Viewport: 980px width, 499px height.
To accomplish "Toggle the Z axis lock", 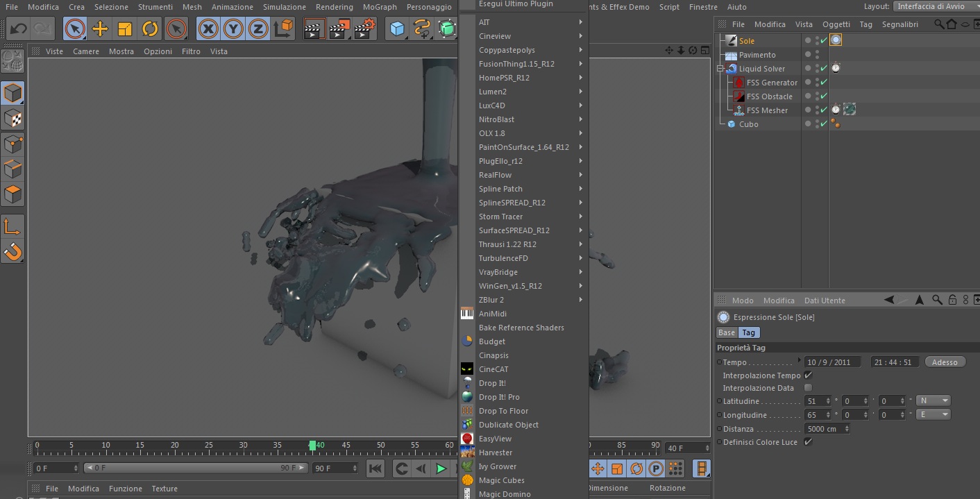I will 258,29.
